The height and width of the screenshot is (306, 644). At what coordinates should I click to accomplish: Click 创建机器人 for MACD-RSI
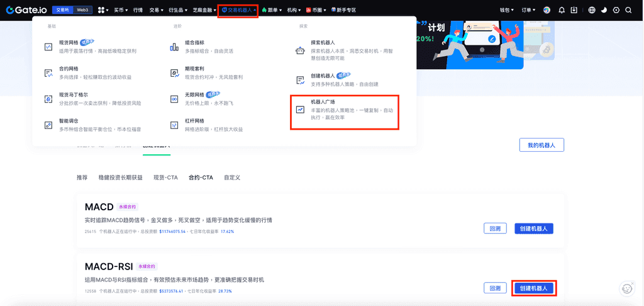pyautogui.click(x=533, y=288)
